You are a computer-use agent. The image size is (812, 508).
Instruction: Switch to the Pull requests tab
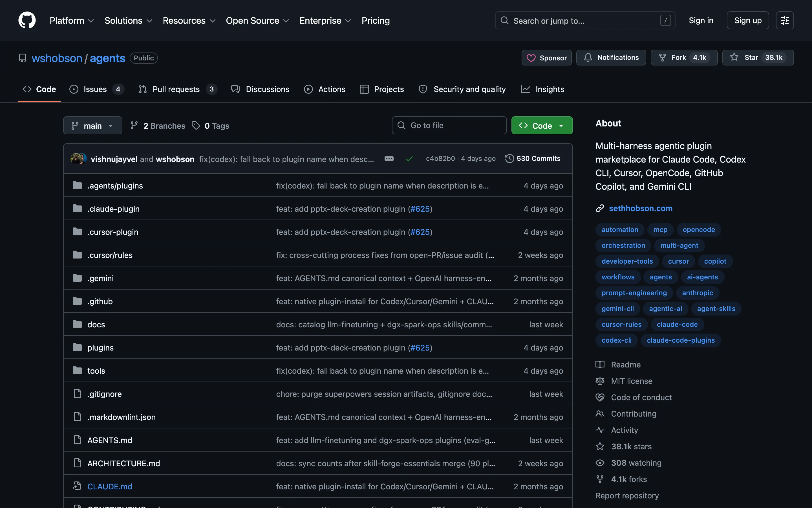(178, 89)
